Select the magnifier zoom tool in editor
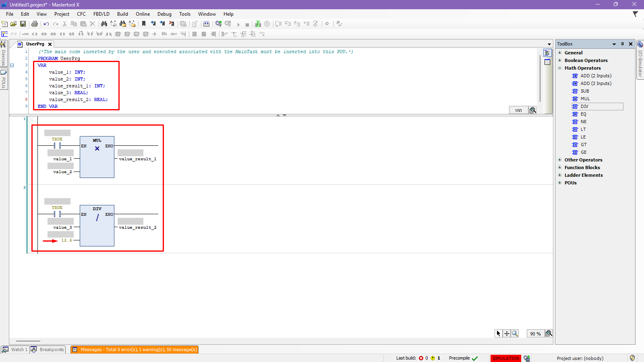This screenshot has width=644, height=362. 515,333
